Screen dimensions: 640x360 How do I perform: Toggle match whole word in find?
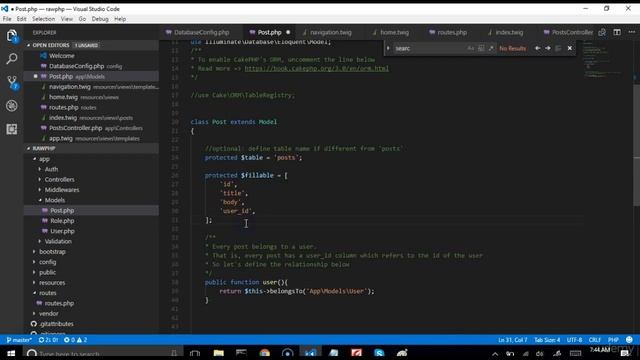pyautogui.click(x=481, y=48)
